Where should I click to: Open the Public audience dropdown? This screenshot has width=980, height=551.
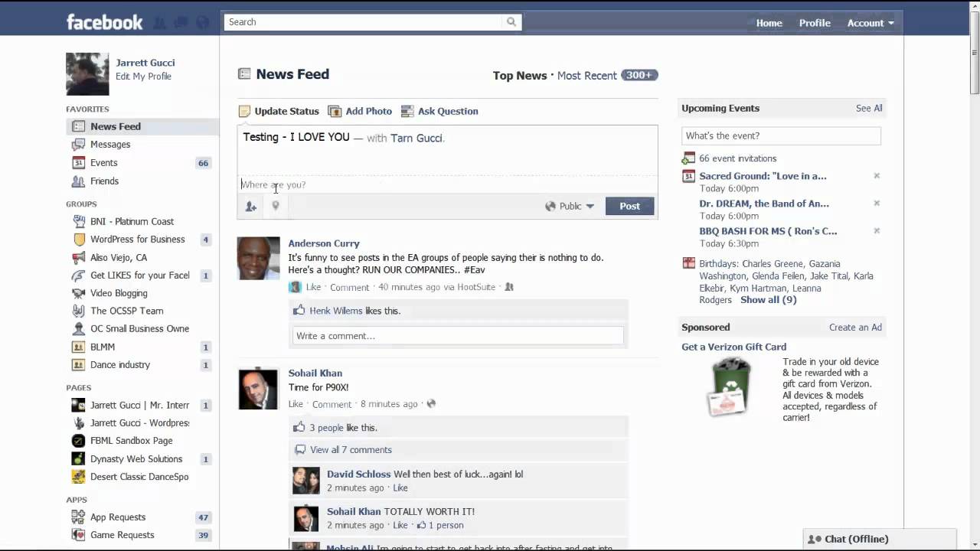coord(570,206)
